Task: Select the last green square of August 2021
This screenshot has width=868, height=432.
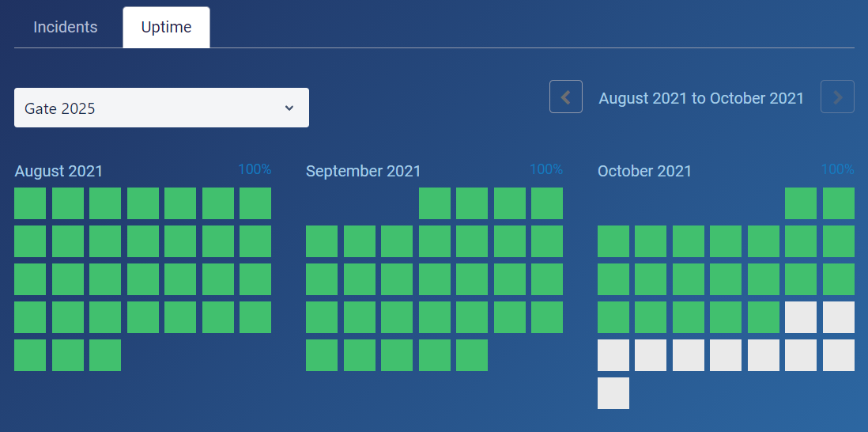Action: pyautogui.click(x=105, y=355)
